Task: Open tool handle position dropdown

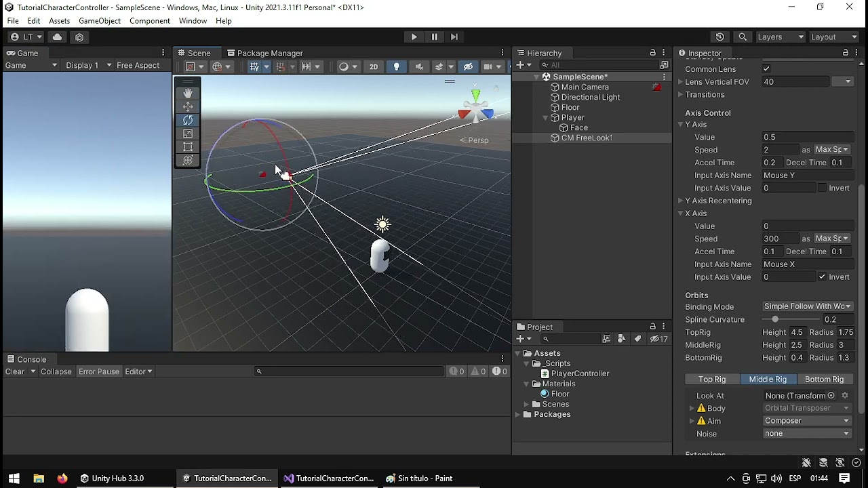Action: [x=195, y=66]
